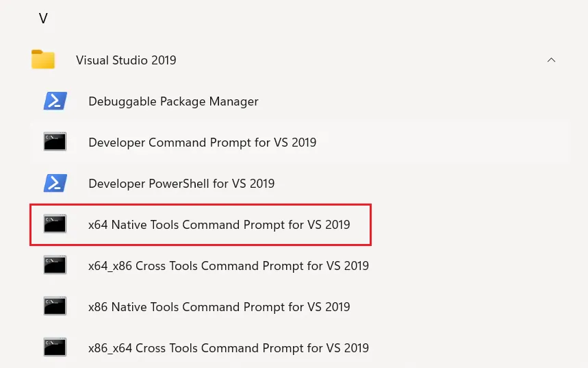588x368 pixels.
Task: Collapse the Visual Studio 2019 group chevron
Action: tap(551, 60)
